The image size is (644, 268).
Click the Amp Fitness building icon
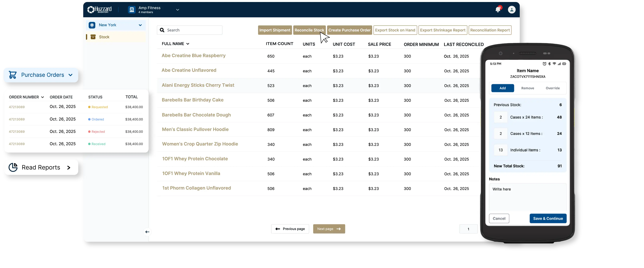(x=132, y=10)
